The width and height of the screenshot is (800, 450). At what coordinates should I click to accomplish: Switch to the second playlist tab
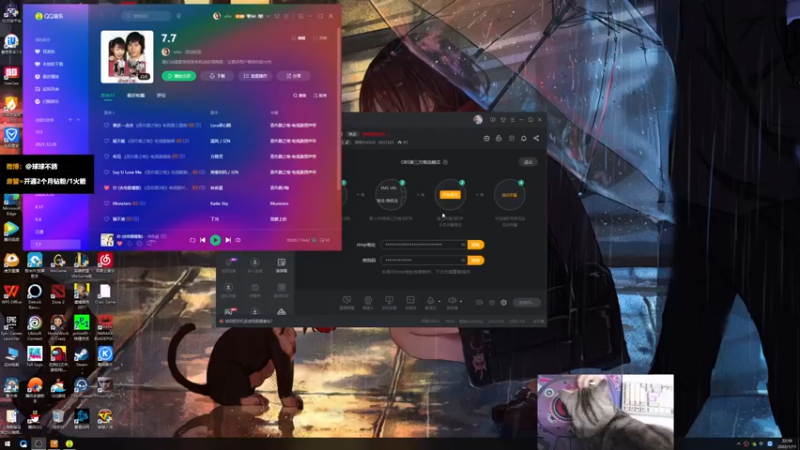[136, 95]
